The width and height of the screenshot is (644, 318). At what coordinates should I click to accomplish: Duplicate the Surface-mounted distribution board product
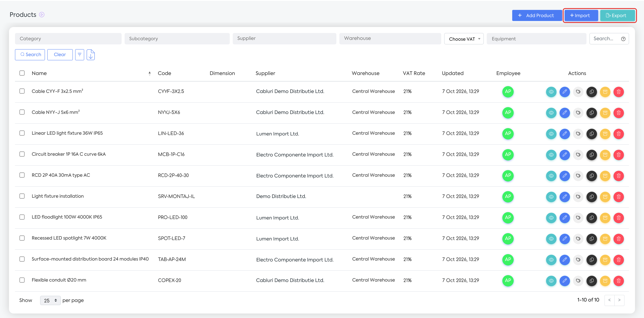[x=591, y=260]
